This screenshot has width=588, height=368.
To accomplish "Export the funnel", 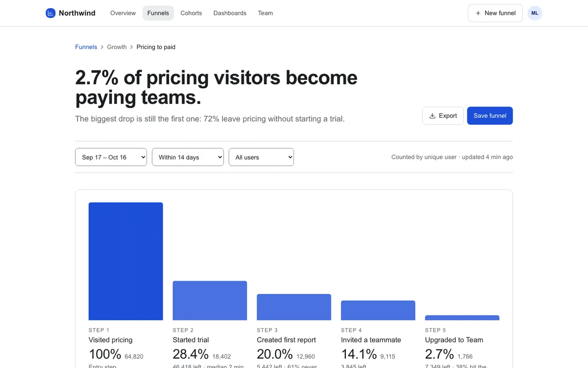I will 443,116.
